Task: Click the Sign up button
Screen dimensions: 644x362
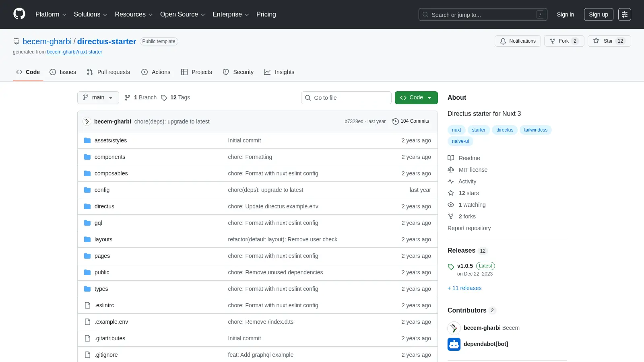Action: [599, 14]
